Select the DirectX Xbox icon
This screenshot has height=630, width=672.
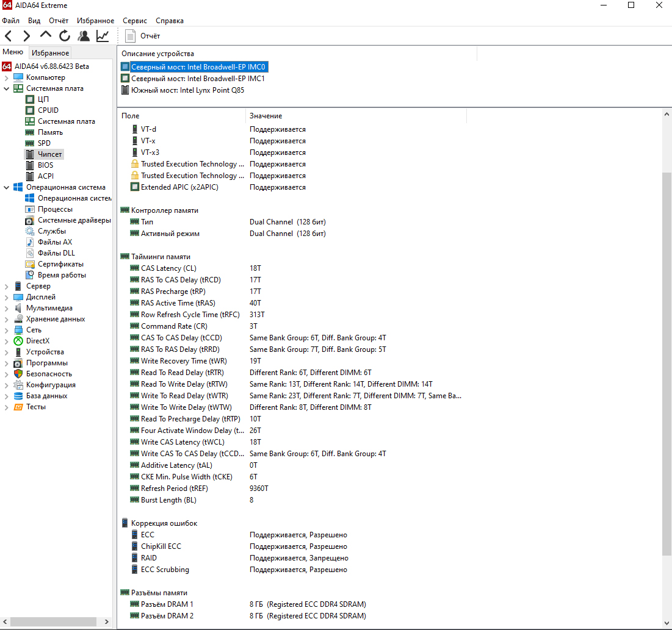click(18, 341)
